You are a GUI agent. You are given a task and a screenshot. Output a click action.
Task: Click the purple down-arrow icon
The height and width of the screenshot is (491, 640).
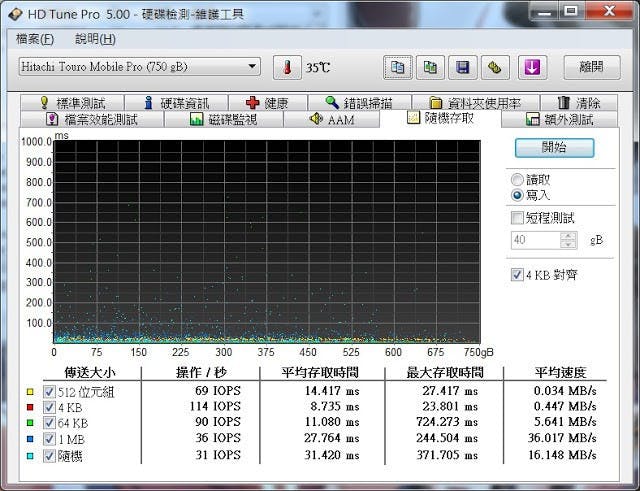point(532,67)
